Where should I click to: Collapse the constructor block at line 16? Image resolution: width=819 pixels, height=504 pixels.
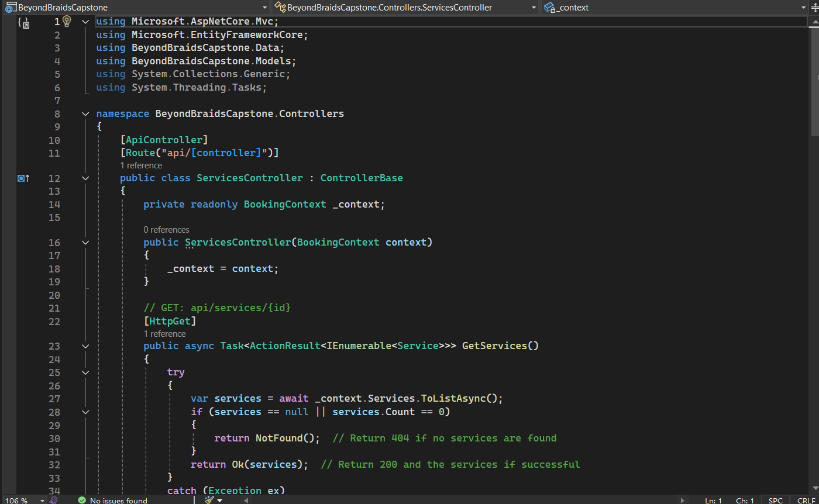[x=85, y=242]
